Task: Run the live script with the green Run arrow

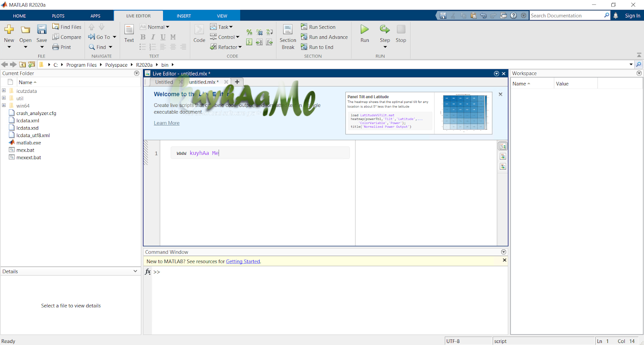Action: [x=365, y=29]
